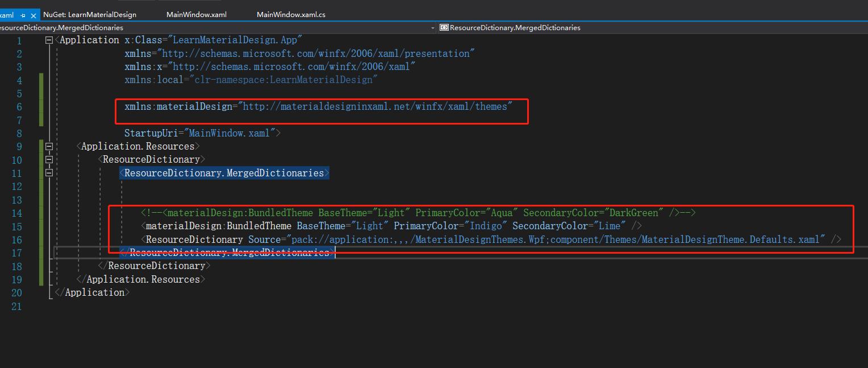868x368 pixels.
Task: Switch to the MainWindow.xaml.cs tab
Action: tap(291, 14)
